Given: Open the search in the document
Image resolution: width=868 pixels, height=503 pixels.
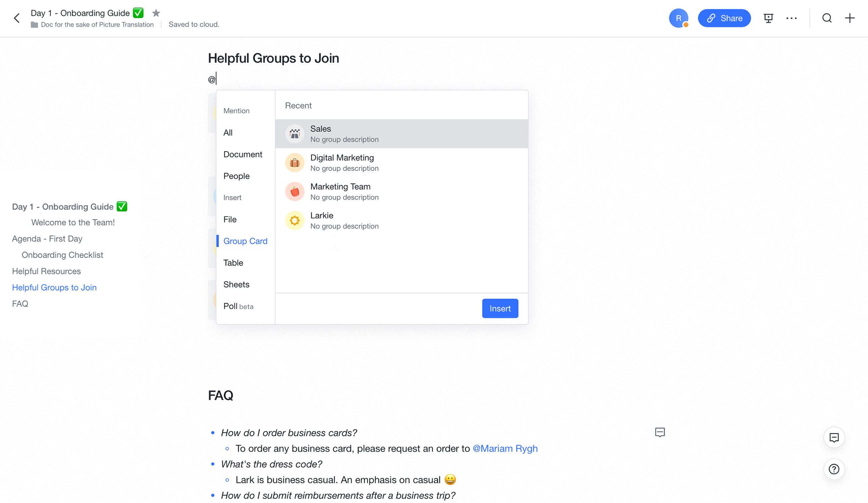Looking at the screenshot, I should 827,18.
